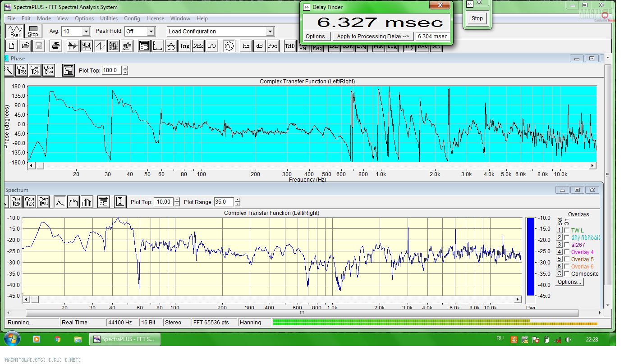Zoom in 2X on the Phase plot
This screenshot has height=364, width=624.
click(22, 70)
